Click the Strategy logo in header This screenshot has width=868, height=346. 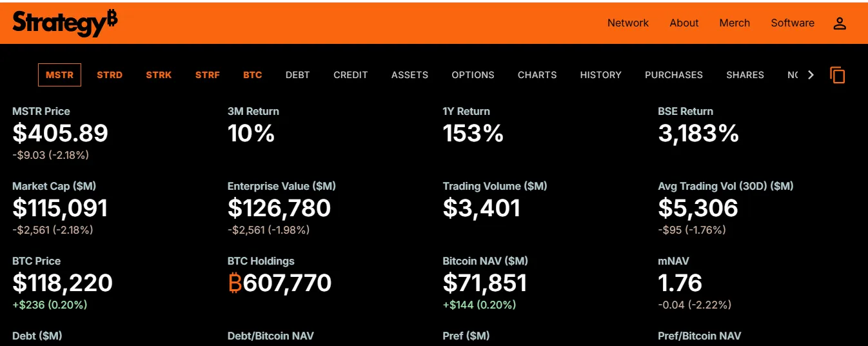pos(64,23)
